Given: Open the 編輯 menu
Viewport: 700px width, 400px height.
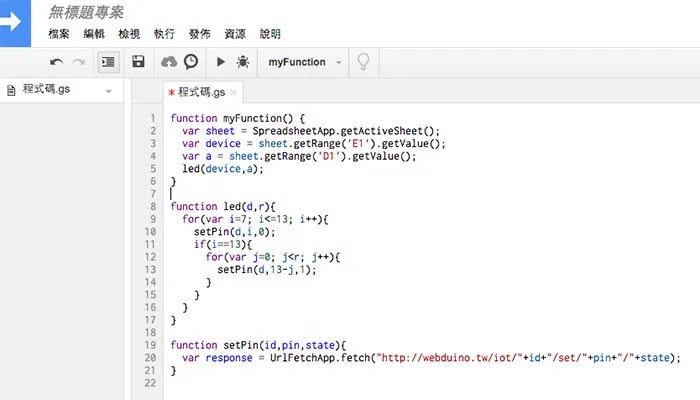Looking at the screenshot, I should tap(94, 34).
